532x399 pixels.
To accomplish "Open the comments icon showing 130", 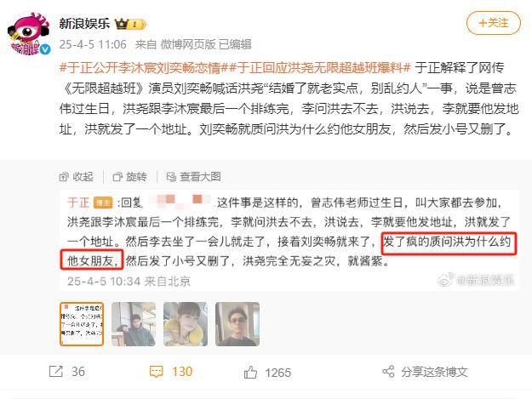I will pyautogui.click(x=156, y=372).
